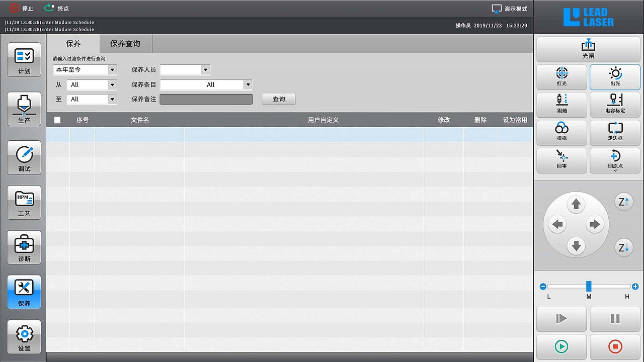The image size is (644, 362).
Task: Increase speed with the plus icon
Action: [635, 287]
